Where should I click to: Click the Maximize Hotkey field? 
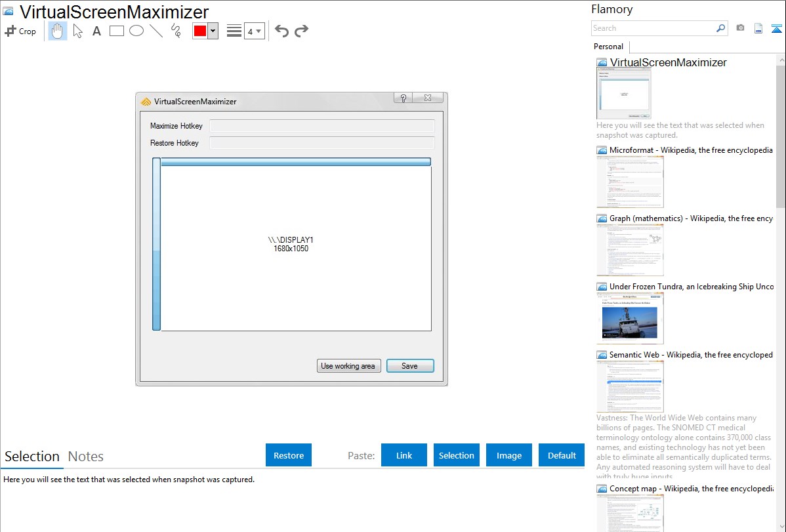tap(322, 126)
